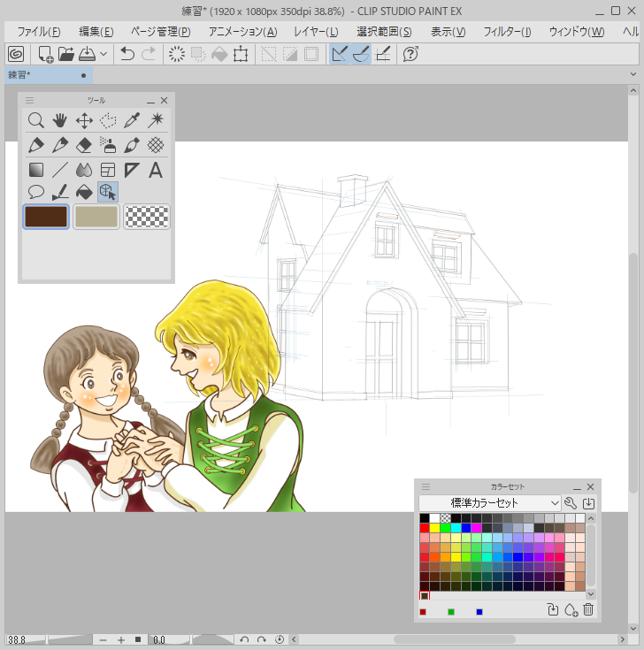Select the Brush tool

132,145
